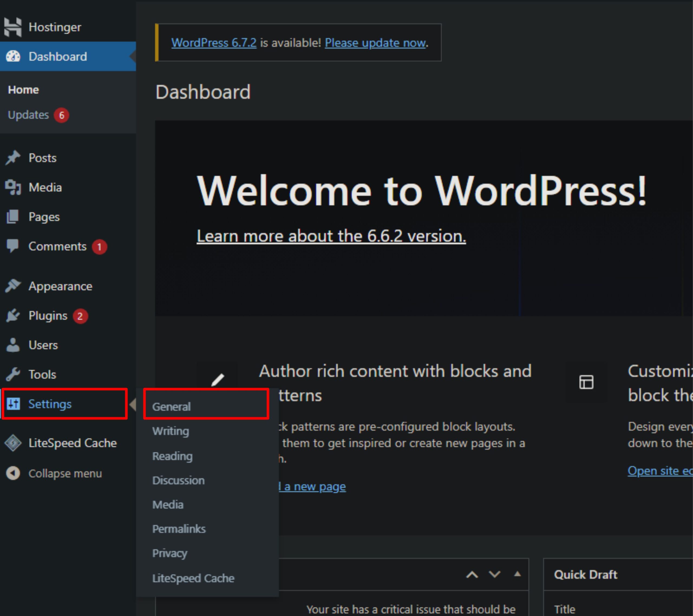Screen dimensions: 693x616
Task: Select Media in the Settings flyout
Action: [207, 505]
